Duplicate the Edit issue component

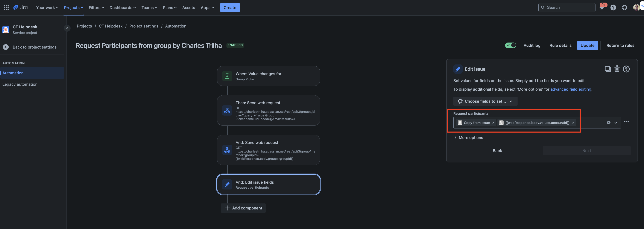pos(607,69)
